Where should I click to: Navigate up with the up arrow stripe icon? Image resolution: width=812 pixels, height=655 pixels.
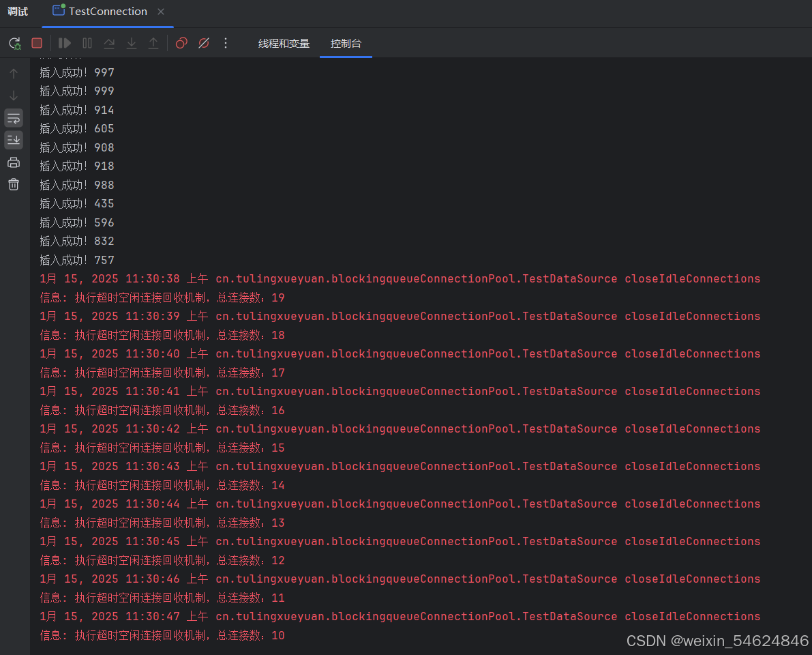click(x=14, y=73)
